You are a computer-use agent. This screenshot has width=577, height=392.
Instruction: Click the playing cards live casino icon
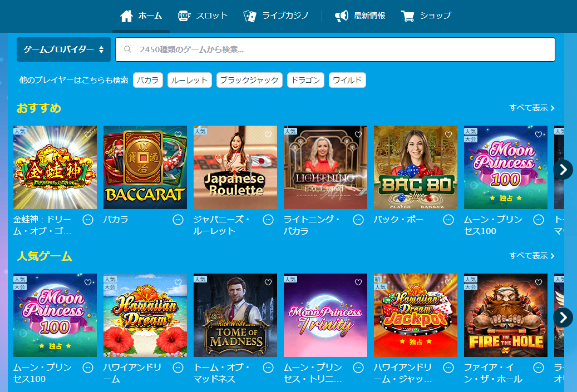250,16
